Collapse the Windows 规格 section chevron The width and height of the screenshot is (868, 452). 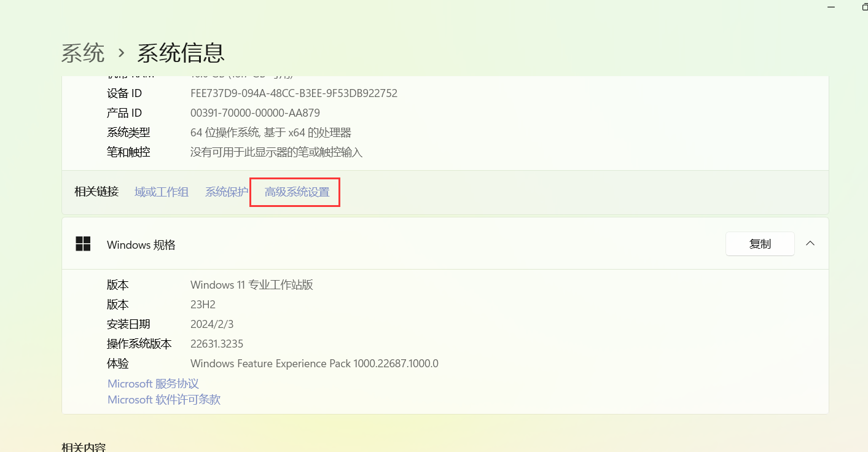(810, 244)
